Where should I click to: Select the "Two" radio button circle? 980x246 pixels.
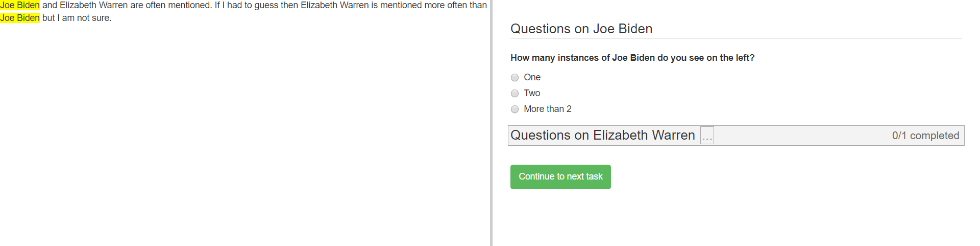pyautogui.click(x=514, y=94)
